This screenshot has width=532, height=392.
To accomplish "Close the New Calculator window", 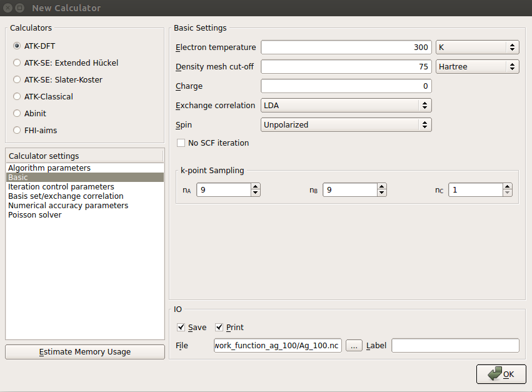I will click(8, 8).
